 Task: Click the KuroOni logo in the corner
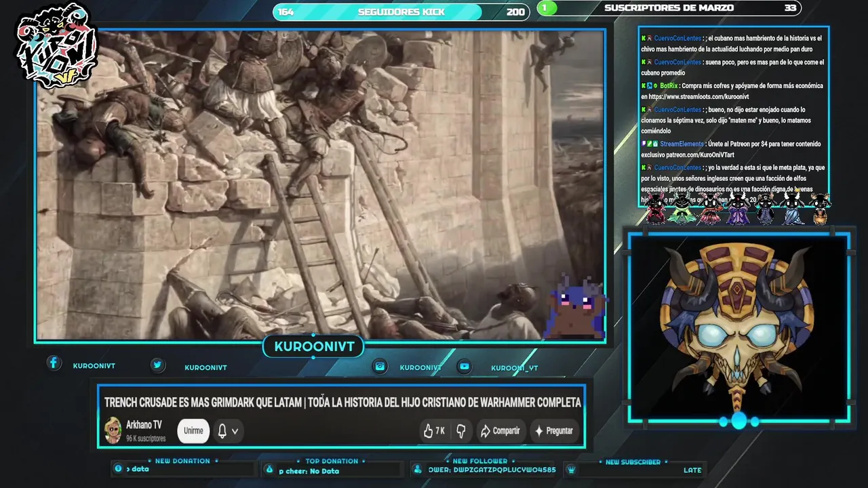(57, 45)
